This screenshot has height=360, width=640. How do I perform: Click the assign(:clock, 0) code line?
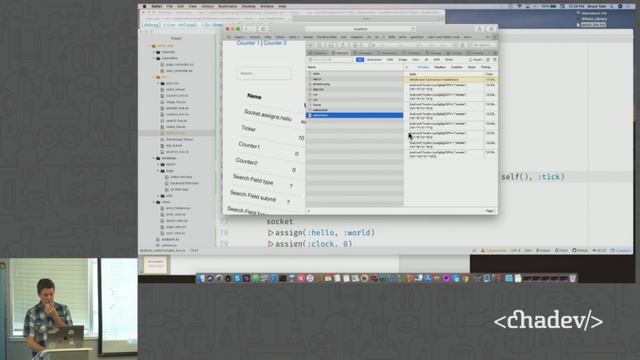tap(310, 244)
